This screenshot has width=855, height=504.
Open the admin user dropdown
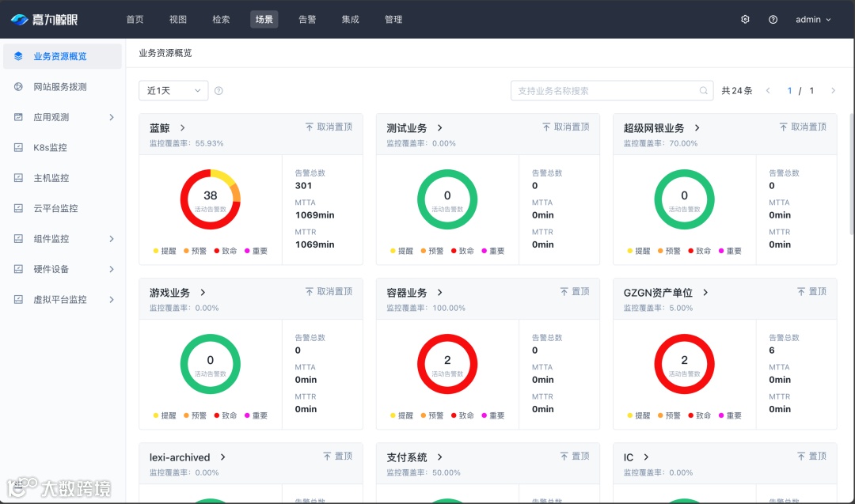pos(813,20)
